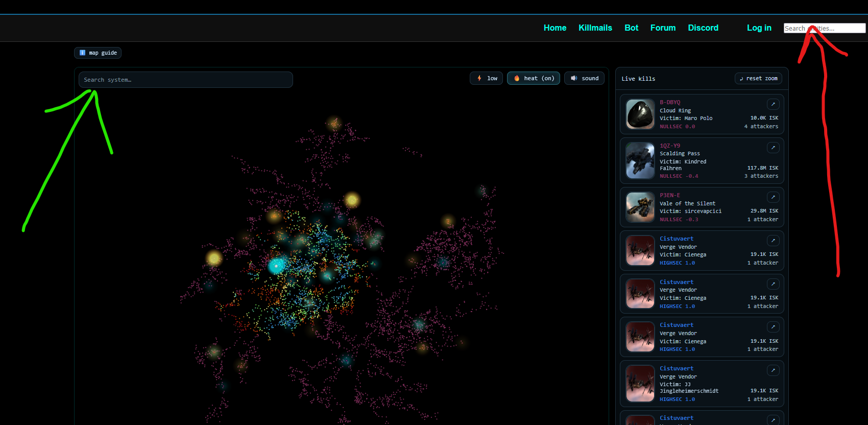This screenshot has height=425, width=868.
Task: Open the B-DBYQ kill external link arrow
Action: click(x=773, y=104)
